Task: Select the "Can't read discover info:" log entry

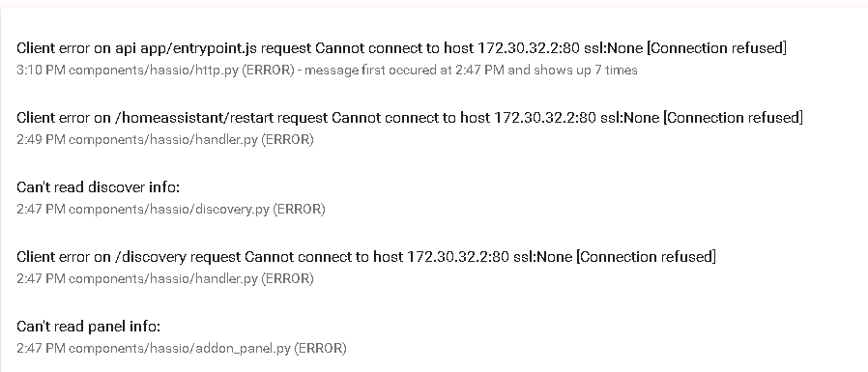Action: coord(434,198)
